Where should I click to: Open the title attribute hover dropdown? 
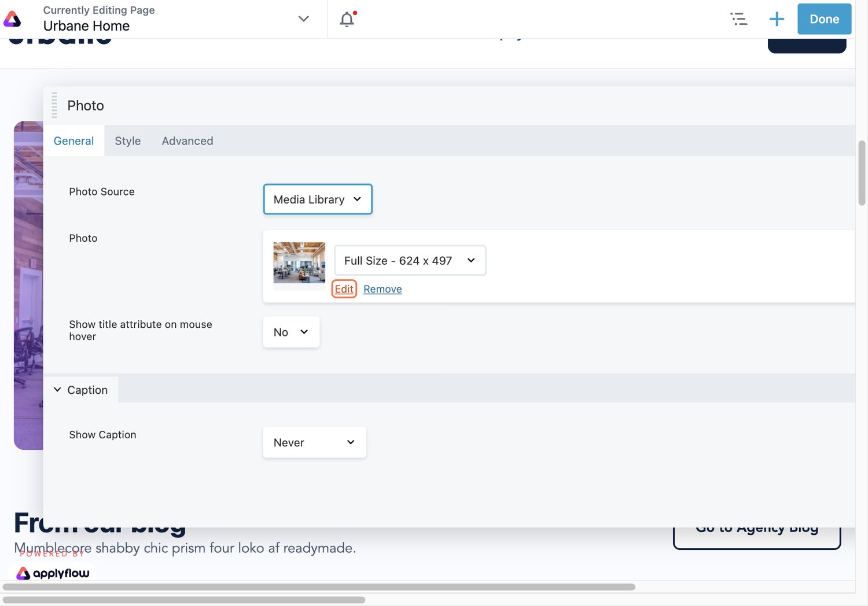[x=291, y=332]
